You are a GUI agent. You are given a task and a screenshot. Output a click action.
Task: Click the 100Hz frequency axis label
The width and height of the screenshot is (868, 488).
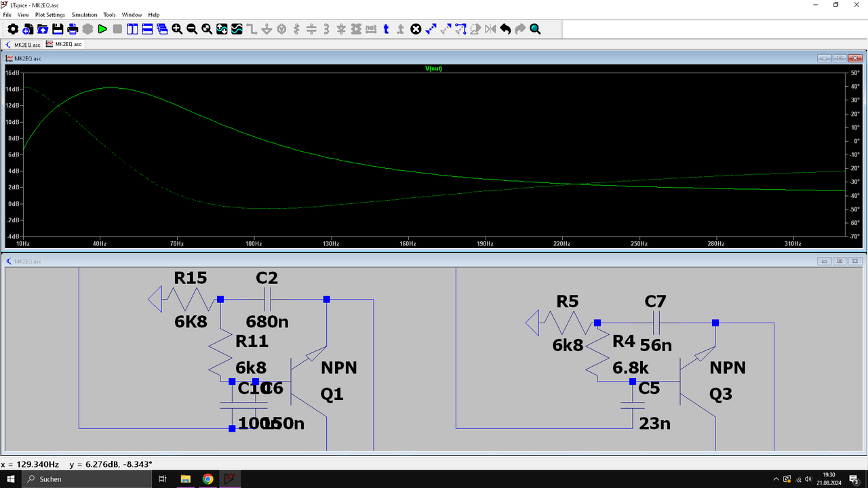[254, 243]
